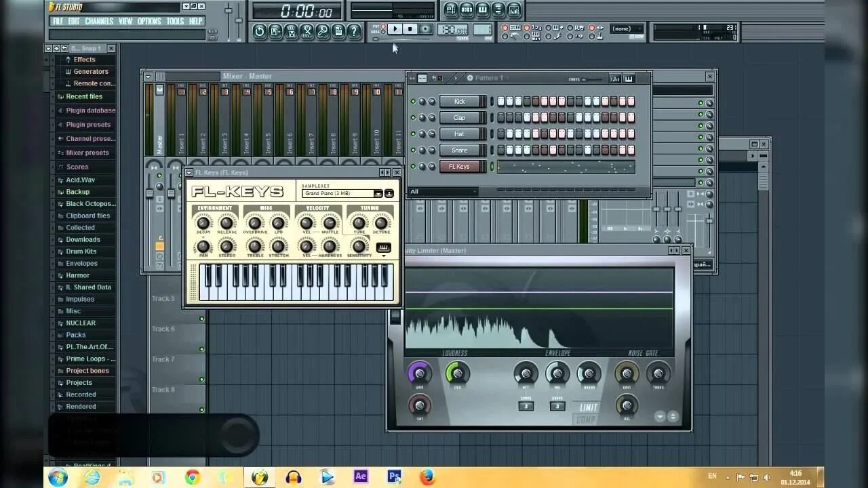Click the FL Keys keyboard display icon

pyautogui.click(x=384, y=248)
